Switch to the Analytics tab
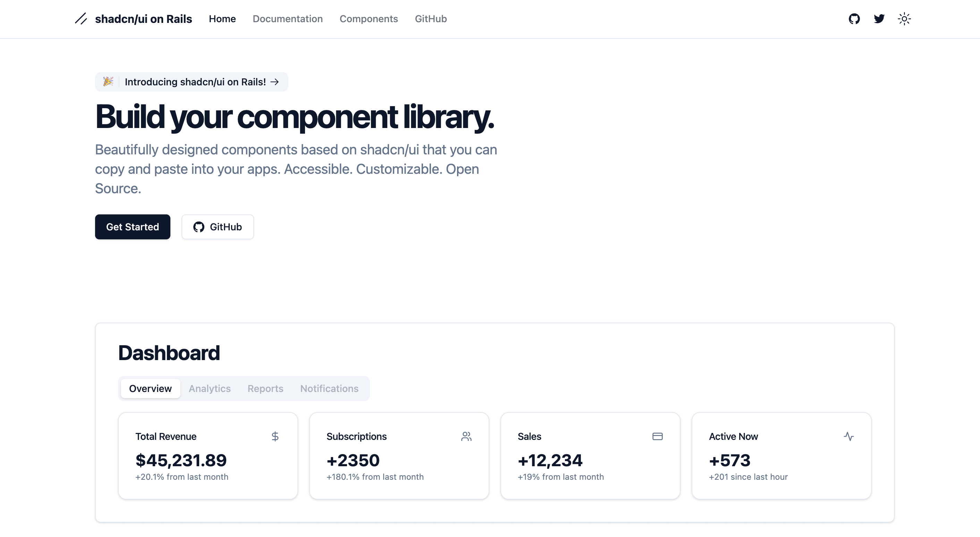This screenshot has width=980, height=537. [x=210, y=388]
